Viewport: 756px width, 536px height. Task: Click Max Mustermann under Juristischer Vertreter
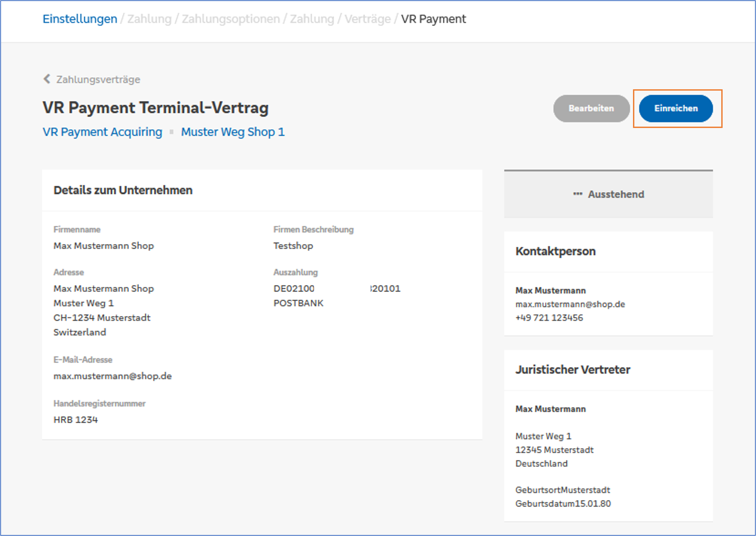click(550, 409)
